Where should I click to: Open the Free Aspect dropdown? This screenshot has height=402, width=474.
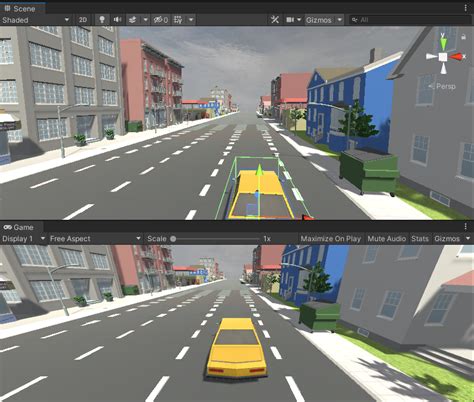coord(95,239)
